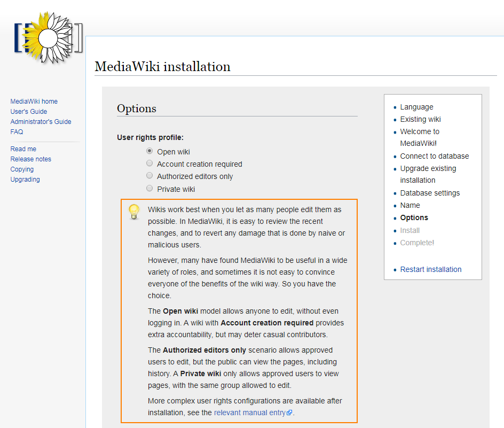Click the greyed Complete! step
The image size is (504, 428).
417,243
